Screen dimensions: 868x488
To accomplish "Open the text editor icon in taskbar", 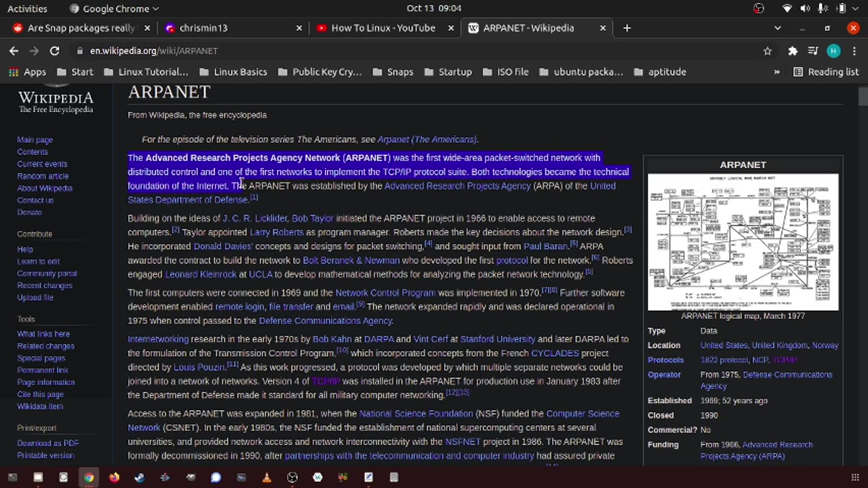I will 368,477.
